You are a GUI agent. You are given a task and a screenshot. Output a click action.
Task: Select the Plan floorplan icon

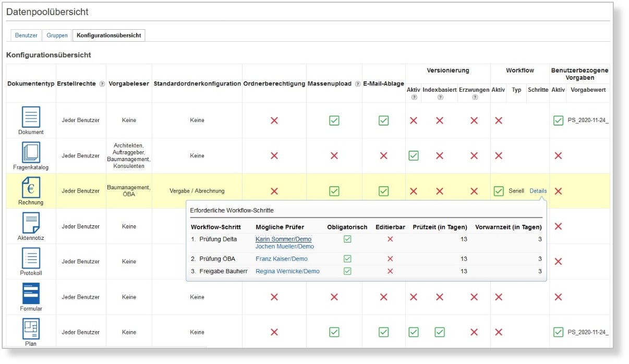pos(31,329)
